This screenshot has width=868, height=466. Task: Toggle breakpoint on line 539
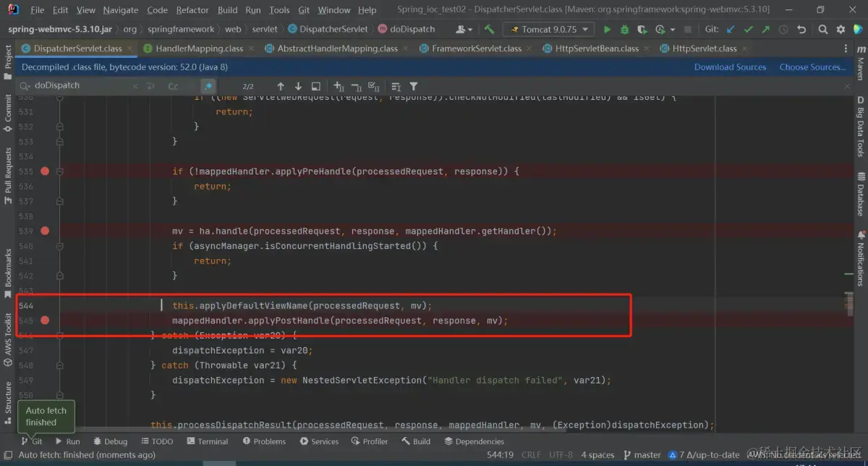[x=45, y=231]
